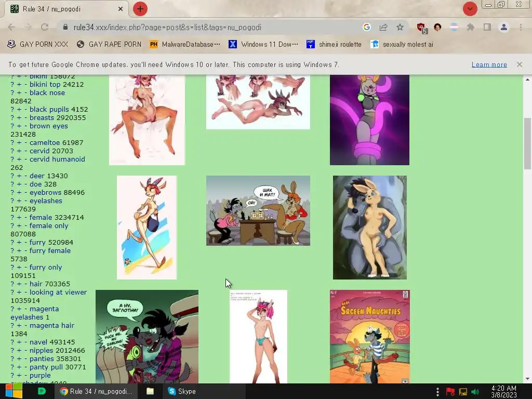Click the network tray icon
532x399 pixels.
pos(463,392)
